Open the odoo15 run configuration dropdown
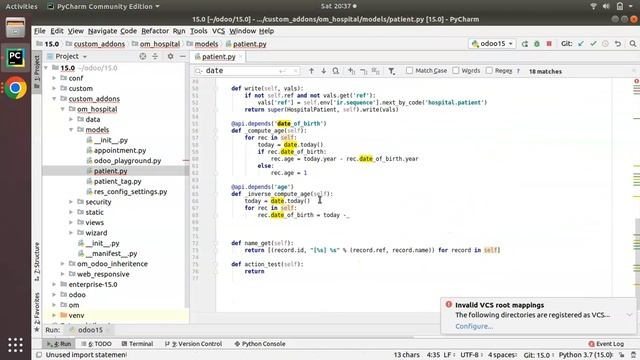Image resolution: width=640 pixels, height=360 pixels. [492, 44]
